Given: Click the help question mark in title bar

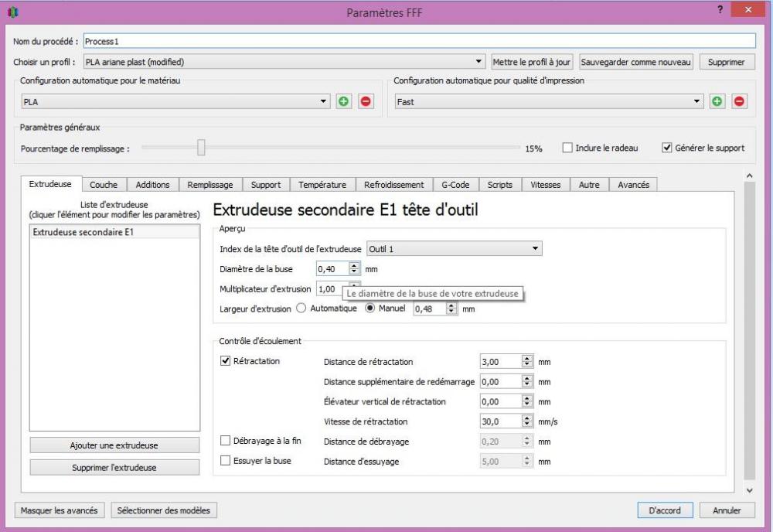Looking at the screenshot, I should [x=720, y=9].
